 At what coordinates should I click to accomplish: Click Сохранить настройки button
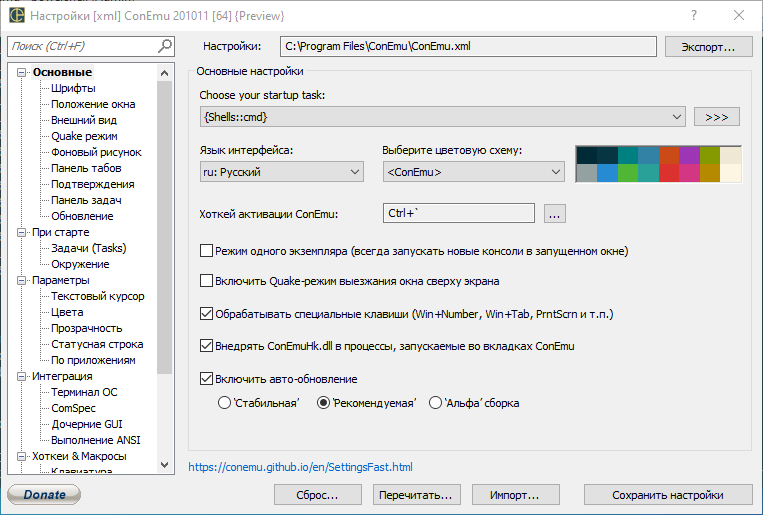[668, 495]
